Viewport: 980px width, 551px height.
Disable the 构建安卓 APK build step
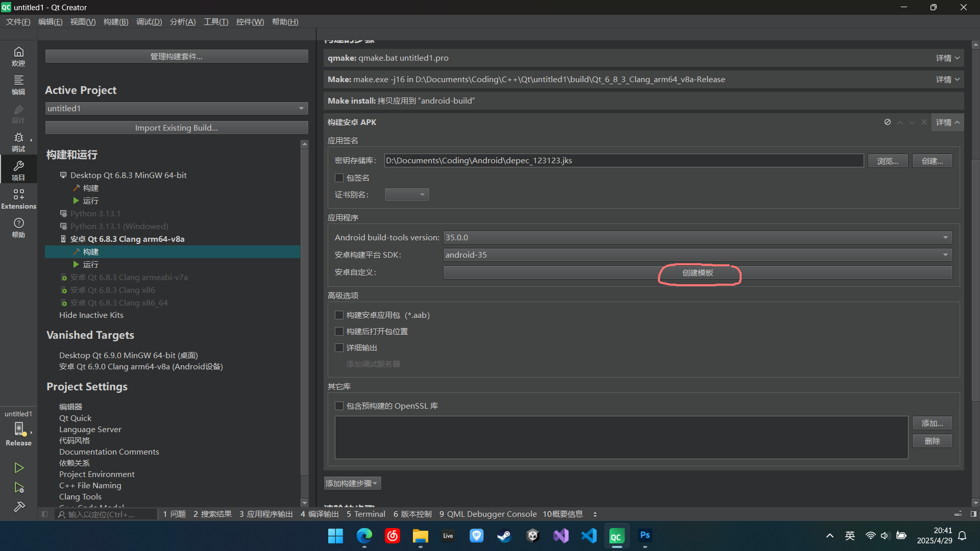tap(888, 122)
